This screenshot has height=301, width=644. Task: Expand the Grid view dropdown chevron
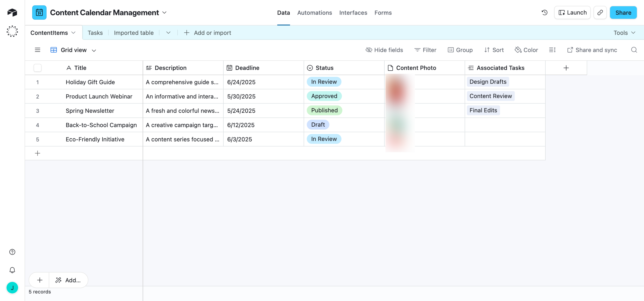(94, 51)
